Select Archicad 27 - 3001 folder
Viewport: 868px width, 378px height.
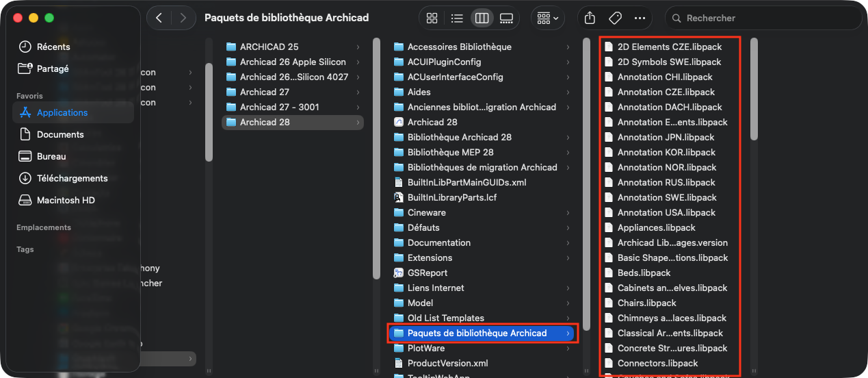coord(293,107)
